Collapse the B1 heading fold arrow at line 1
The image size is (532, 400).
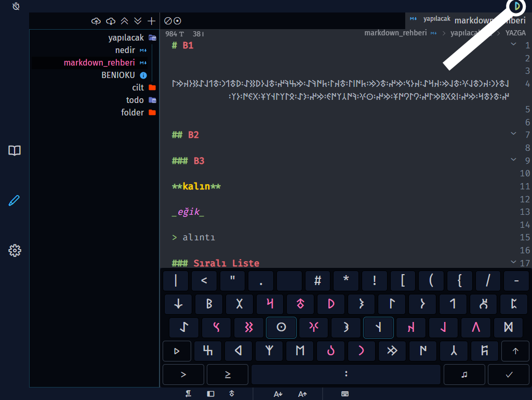tap(514, 45)
